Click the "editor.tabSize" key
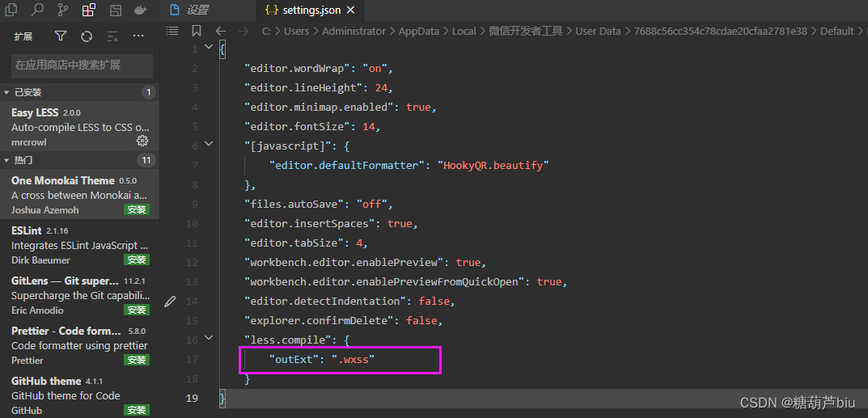Image resolution: width=868 pixels, height=418 pixels. [295, 243]
